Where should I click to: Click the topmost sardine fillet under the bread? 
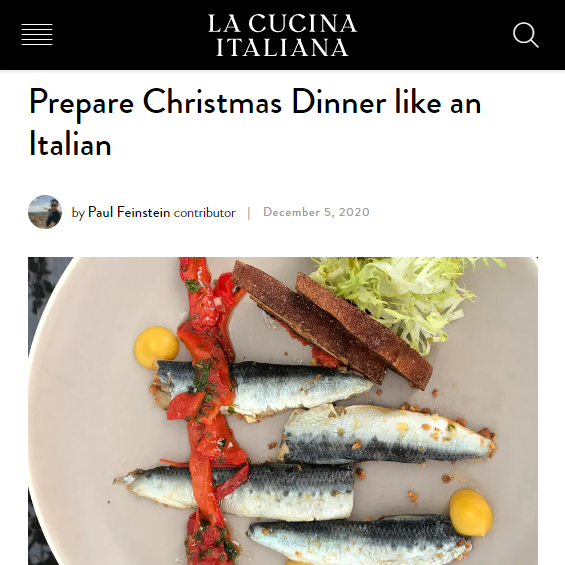click(x=263, y=387)
